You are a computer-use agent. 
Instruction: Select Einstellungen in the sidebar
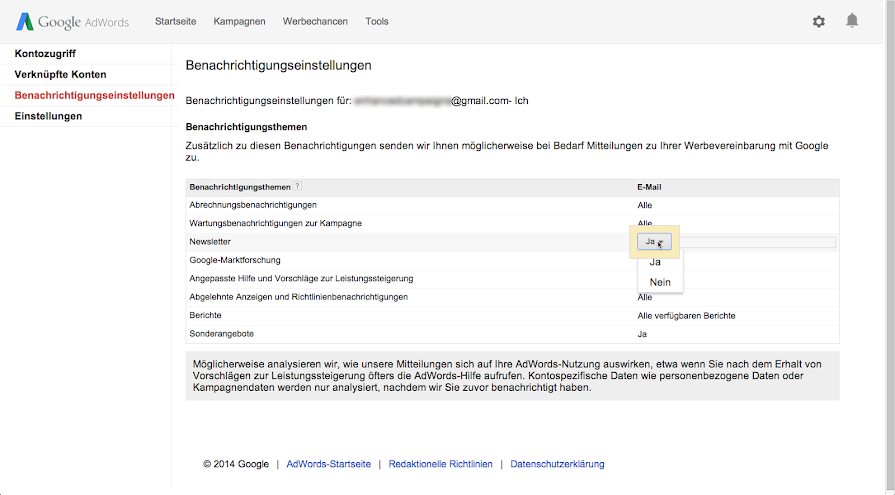49,116
